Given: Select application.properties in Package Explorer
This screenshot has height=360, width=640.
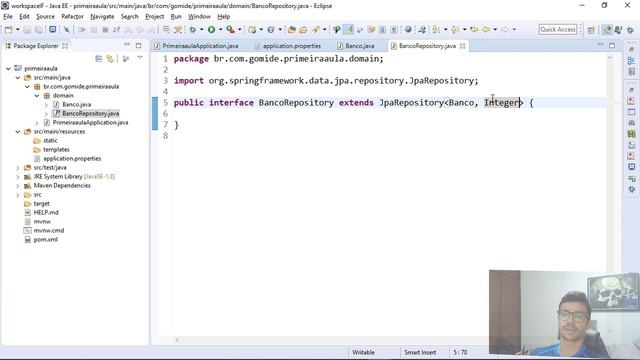Looking at the screenshot, I should (x=72, y=158).
